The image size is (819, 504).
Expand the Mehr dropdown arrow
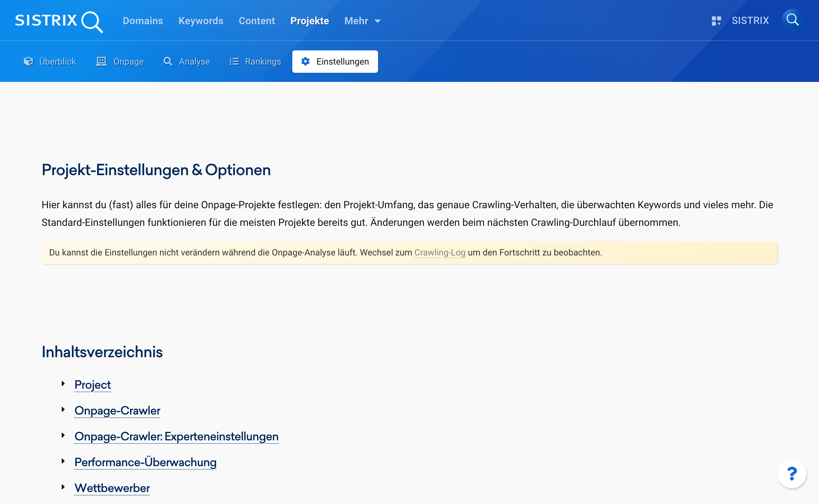coord(377,21)
